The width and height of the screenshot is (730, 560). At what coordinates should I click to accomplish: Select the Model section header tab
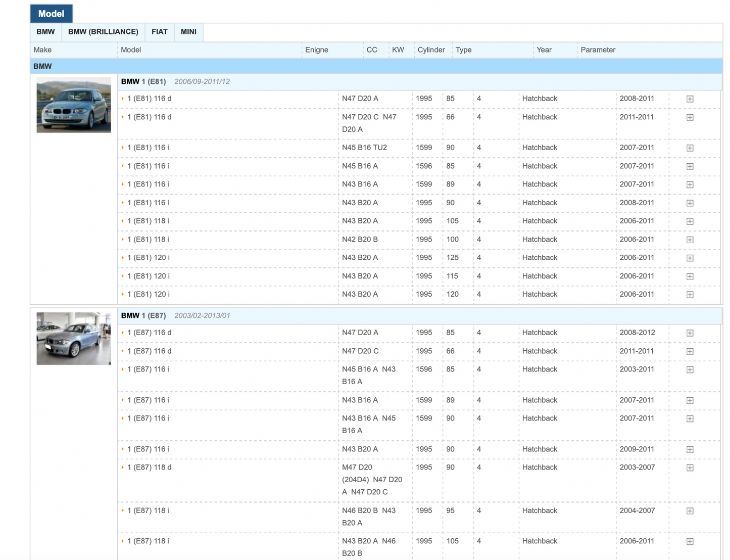(51, 14)
